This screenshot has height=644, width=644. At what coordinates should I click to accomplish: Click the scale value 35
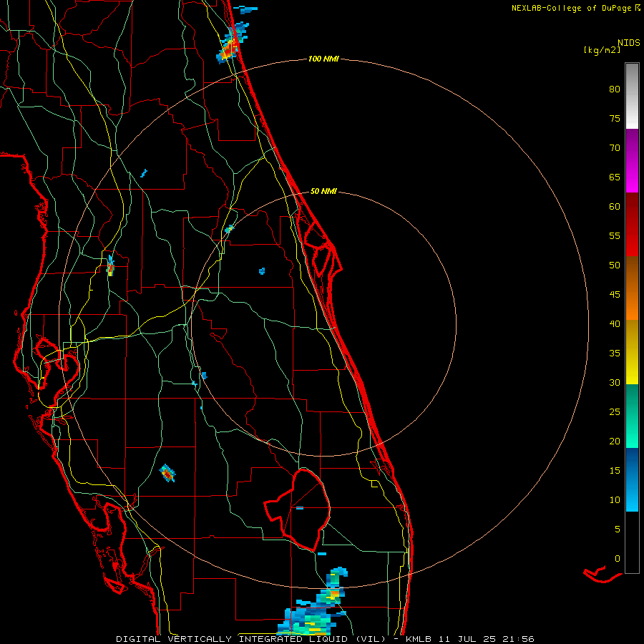(615, 353)
